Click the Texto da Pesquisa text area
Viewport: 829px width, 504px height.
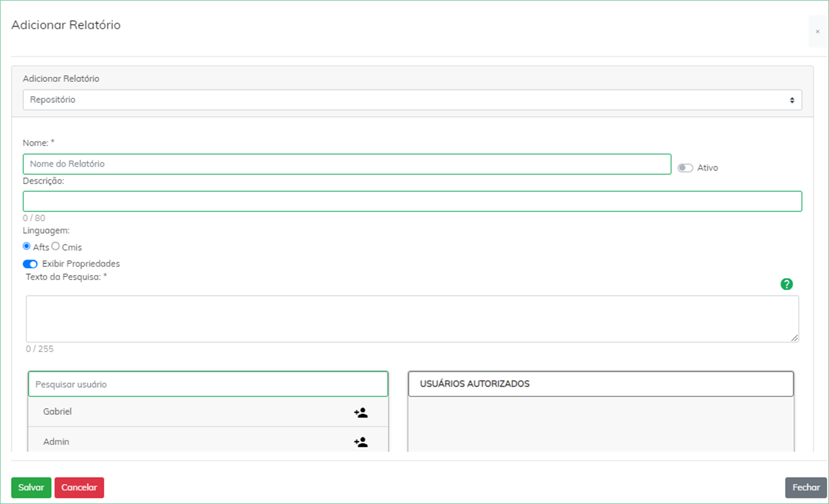coord(412,319)
